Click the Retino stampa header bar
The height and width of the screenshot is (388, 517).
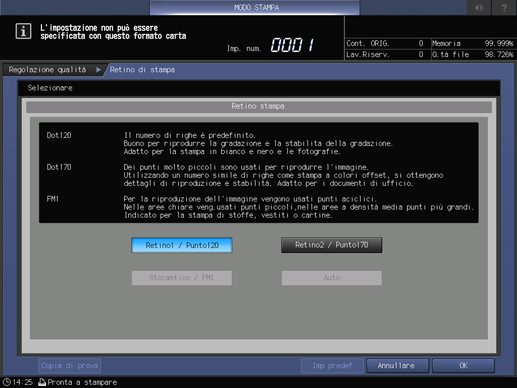tap(259, 107)
